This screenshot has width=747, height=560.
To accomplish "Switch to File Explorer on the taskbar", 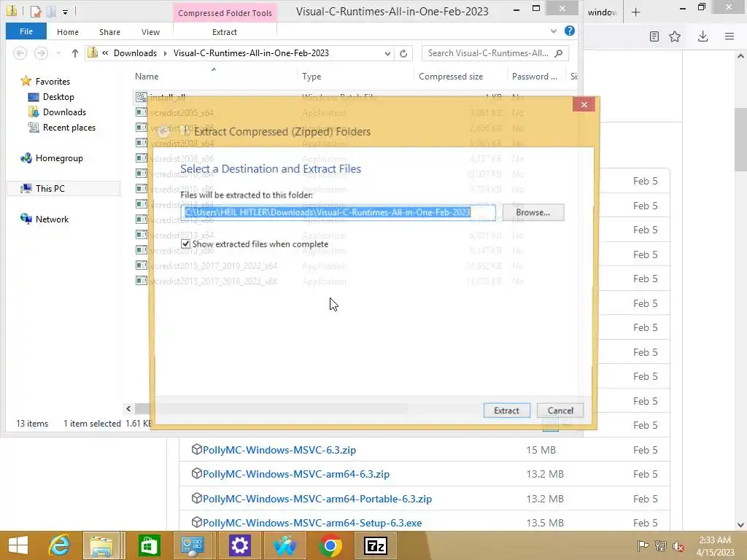I will click(101, 545).
